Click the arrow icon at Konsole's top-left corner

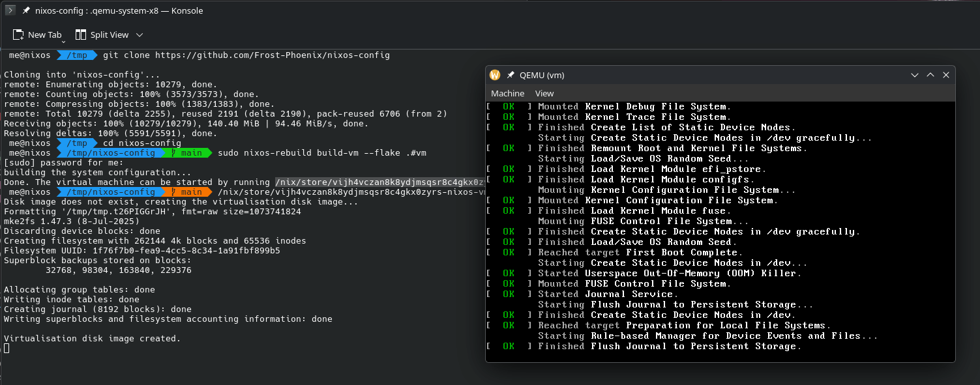(x=10, y=10)
